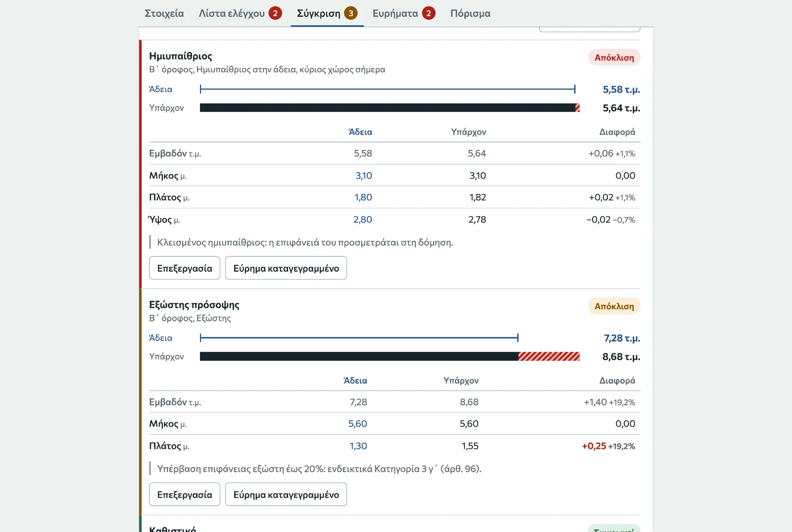
Task: Click the subtitle Β΄ όροφος, Εξώστης
Action: [190, 318]
